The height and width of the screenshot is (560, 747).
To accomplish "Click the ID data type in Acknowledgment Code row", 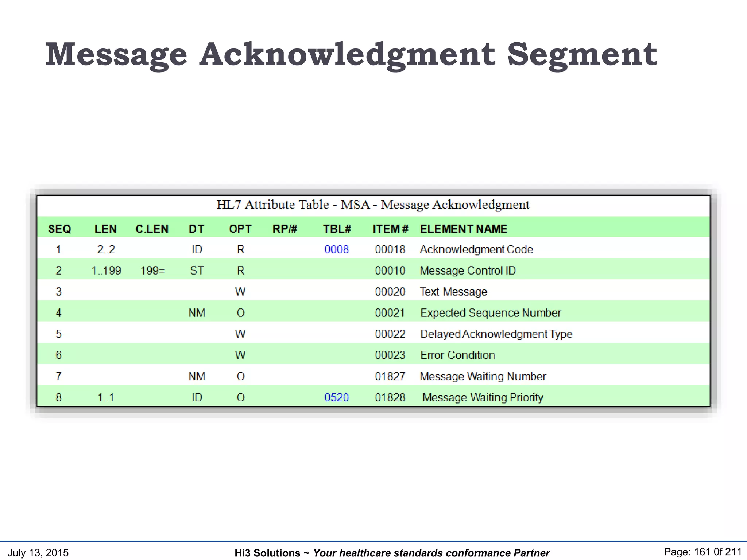I will tap(197, 249).
